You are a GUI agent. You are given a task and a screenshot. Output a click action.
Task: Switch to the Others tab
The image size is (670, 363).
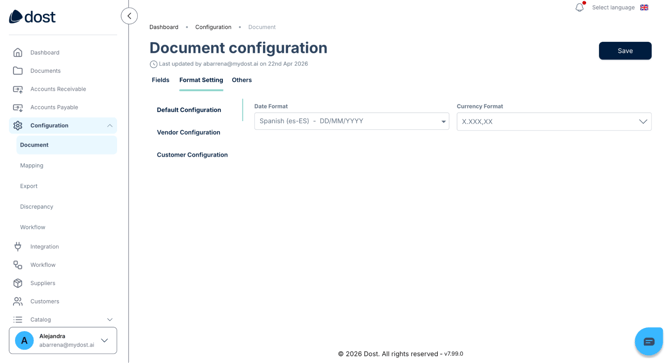click(x=241, y=80)
